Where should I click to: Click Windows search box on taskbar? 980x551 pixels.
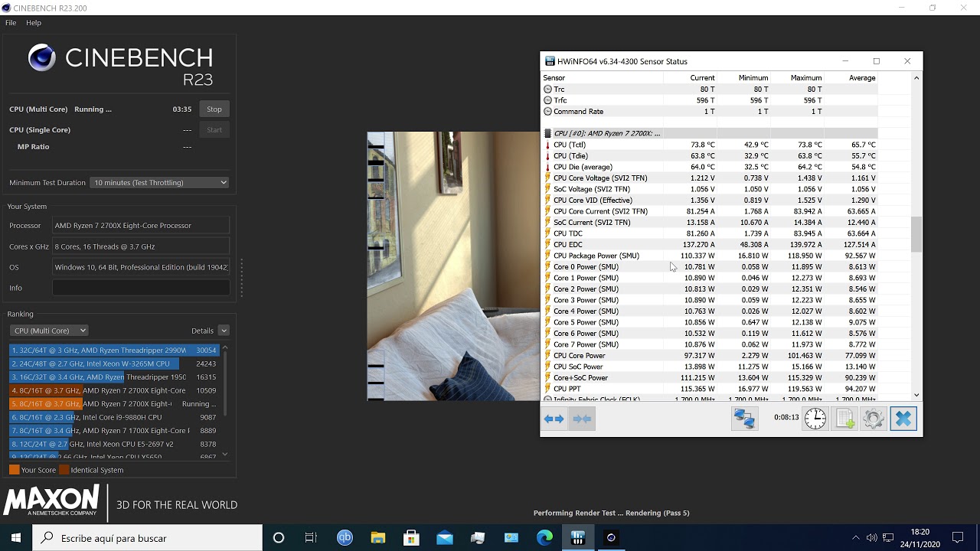(148, 538)
